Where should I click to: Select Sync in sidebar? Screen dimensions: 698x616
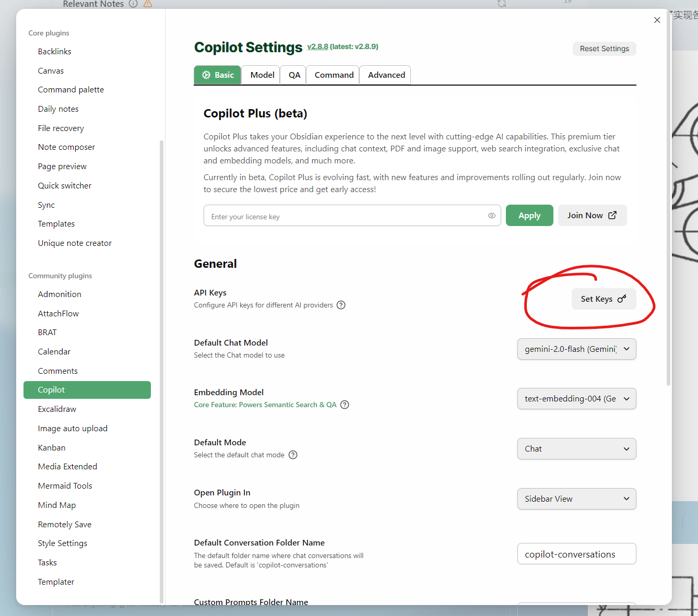(87, 205)
